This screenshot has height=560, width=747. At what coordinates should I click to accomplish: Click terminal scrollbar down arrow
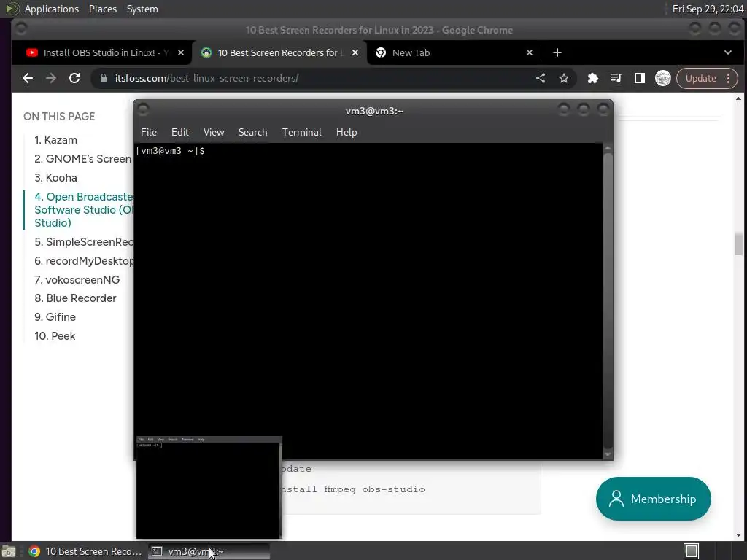(x=608, y=455)
